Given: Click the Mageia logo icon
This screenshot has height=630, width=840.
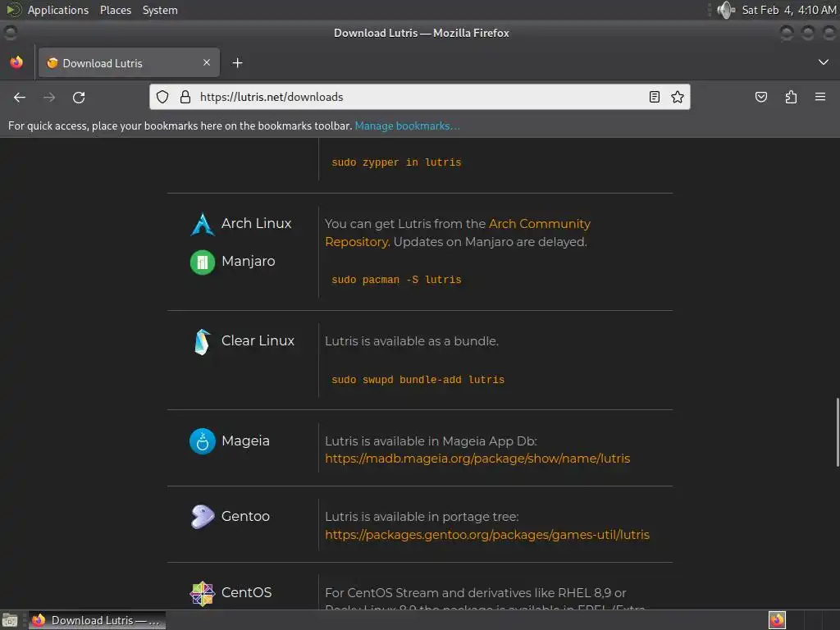Looking at the screenshot, I should coord(203,441).
